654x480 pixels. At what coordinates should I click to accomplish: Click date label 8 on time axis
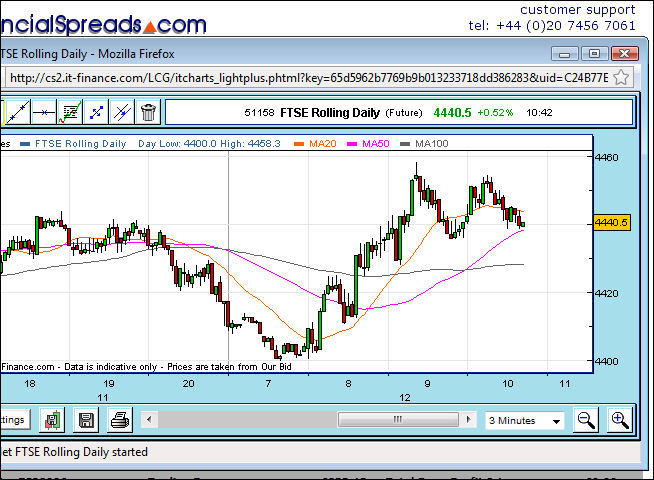(348, 384)
